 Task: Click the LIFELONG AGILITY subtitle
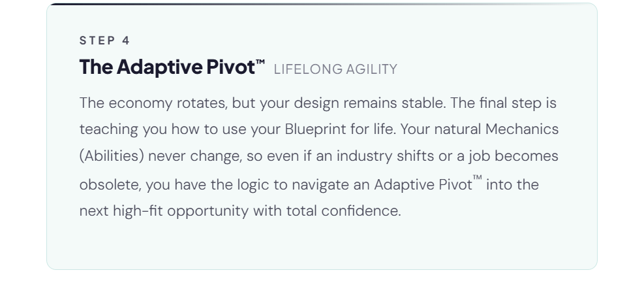pos(335,69)
